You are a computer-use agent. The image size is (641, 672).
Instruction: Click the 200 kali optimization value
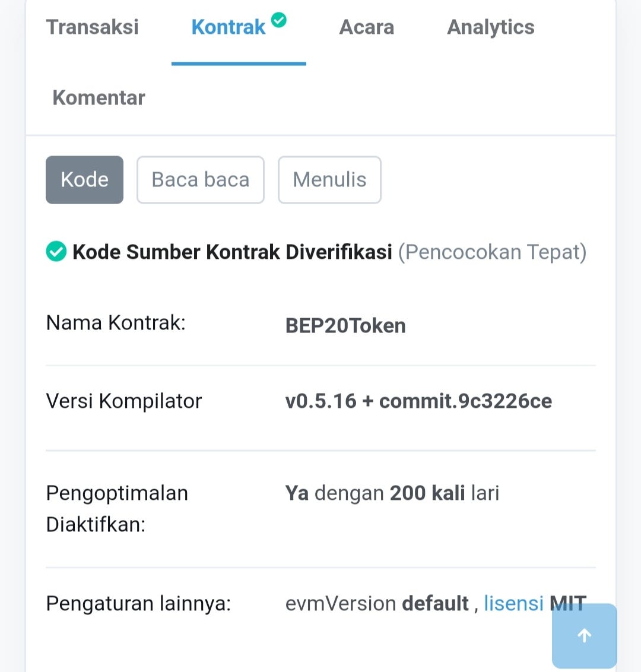tap(427, 493)
